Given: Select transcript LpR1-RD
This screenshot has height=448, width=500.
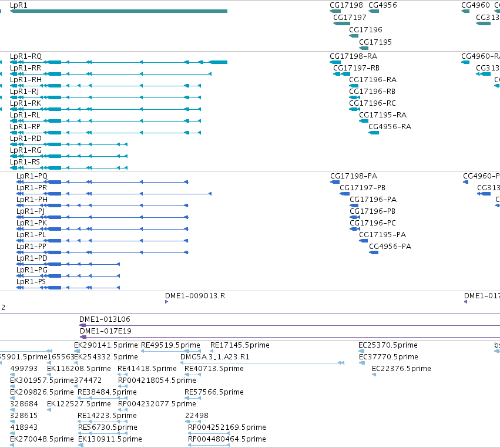Looking at the screenshot, I should (x=69, y=144).
